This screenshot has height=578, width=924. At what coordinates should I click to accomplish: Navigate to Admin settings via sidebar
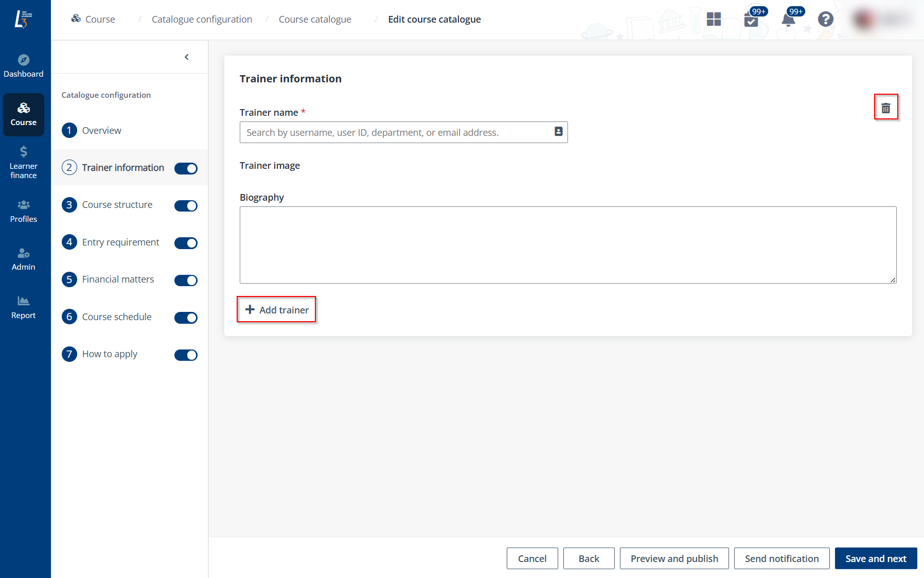[24, 258]
